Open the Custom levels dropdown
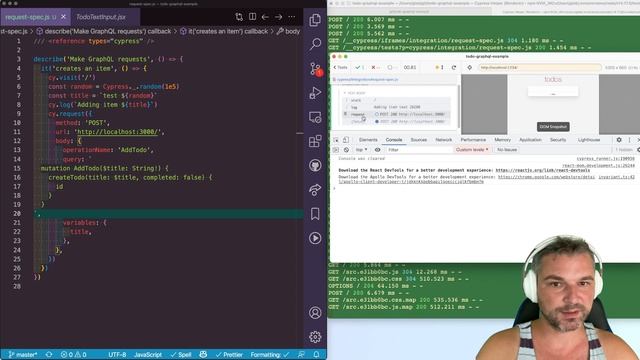 472,150
